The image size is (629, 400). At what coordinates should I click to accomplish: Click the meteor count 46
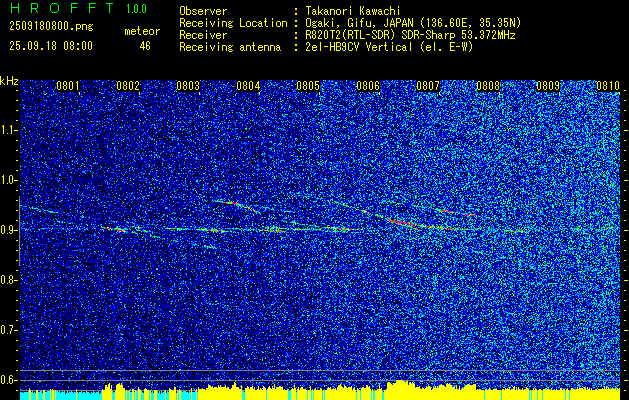(145, 46)
